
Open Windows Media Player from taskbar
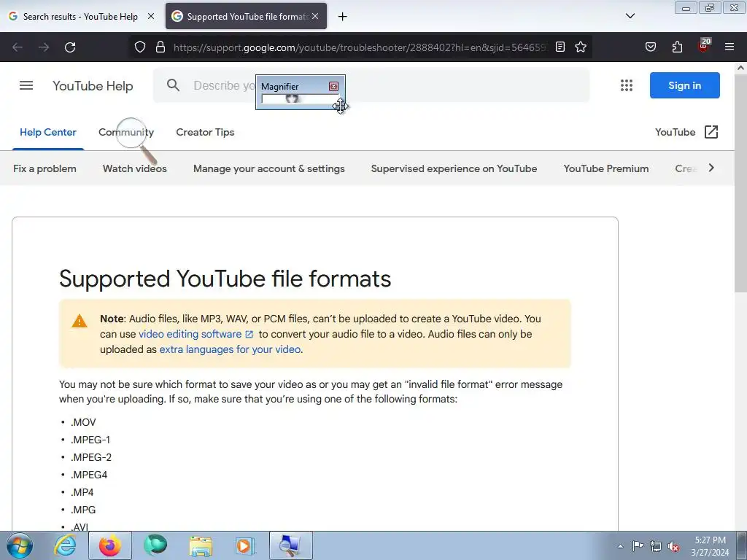click(245, 545)
